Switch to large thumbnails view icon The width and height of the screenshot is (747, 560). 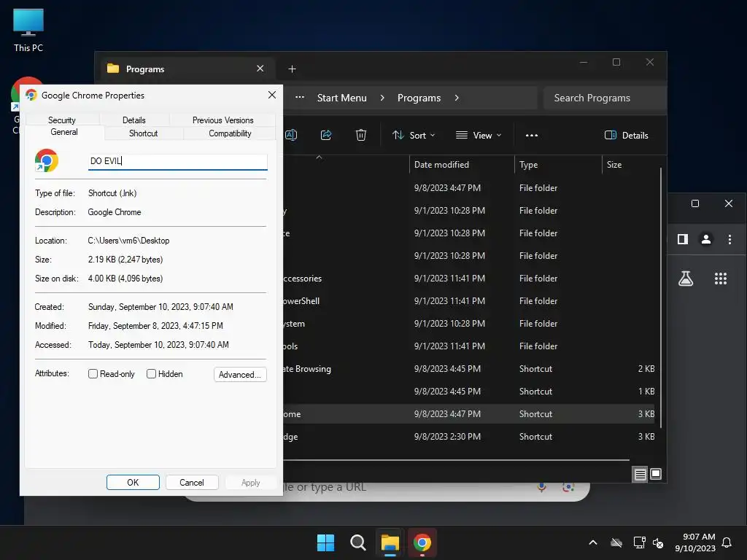[x=656, y=474]
